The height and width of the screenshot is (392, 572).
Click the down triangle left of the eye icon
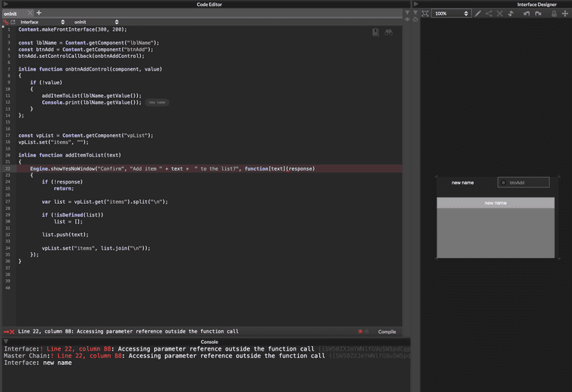[x=407, y=12]
